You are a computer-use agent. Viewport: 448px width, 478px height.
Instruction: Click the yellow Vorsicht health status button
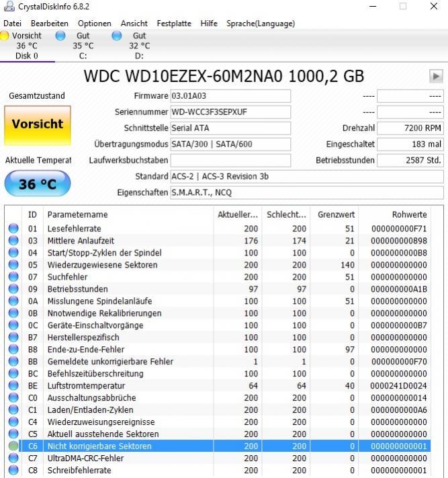coord(38,125)
